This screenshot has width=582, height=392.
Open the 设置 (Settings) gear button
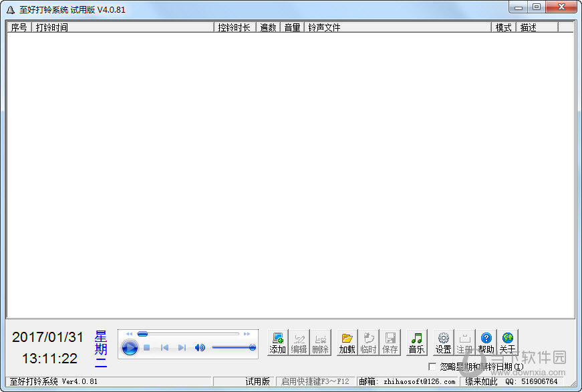pos(443,343)
